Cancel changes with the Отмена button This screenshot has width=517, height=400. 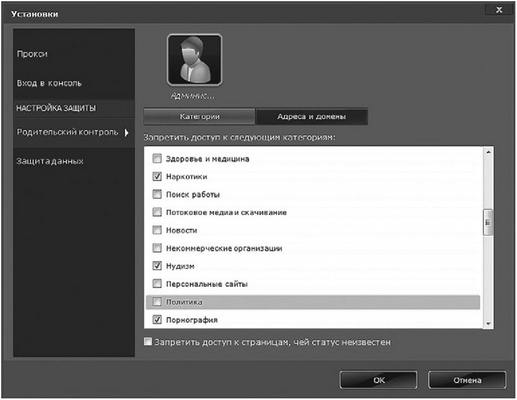pyautogui.click(x=467, y=380)
